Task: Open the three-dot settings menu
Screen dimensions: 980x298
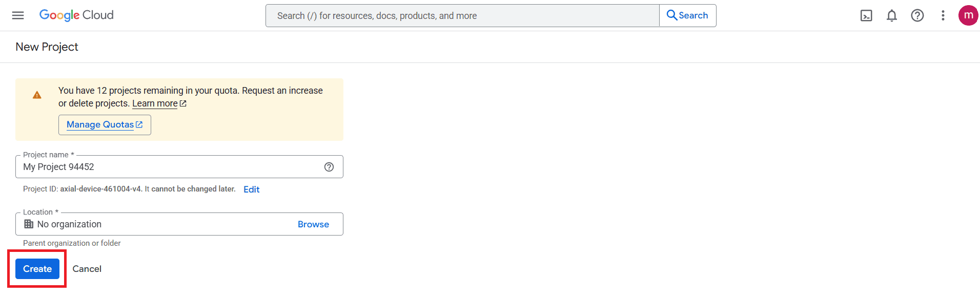Action: [943, 15]
